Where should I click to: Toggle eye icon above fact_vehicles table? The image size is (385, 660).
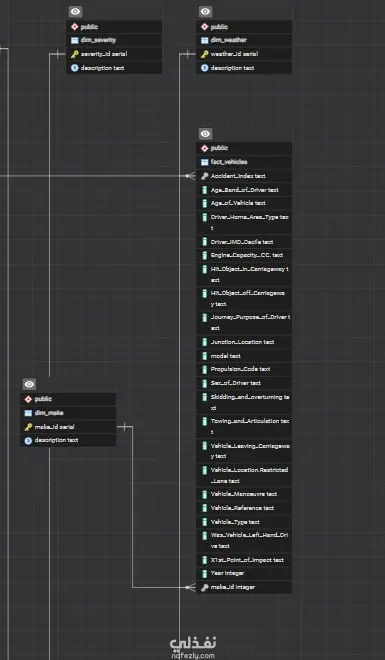tap(205, 134)
